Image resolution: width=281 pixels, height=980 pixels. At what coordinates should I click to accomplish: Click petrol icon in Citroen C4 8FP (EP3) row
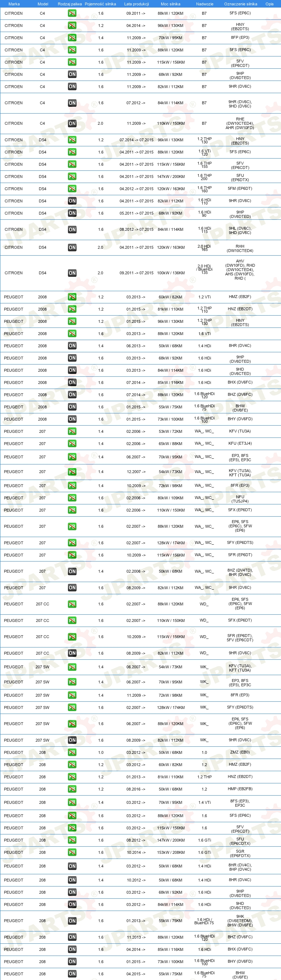72,38
